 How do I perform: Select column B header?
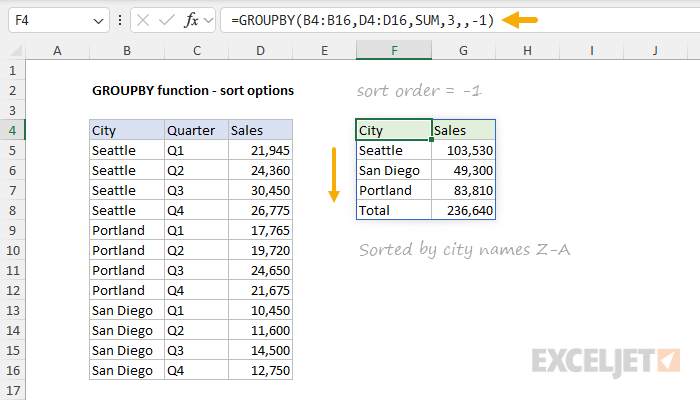coord(127,50)
